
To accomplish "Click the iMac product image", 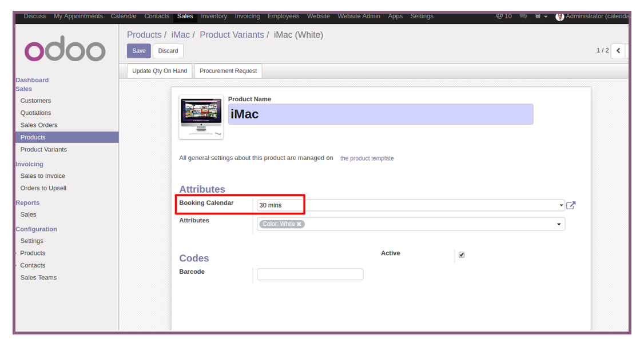I will point(201,117).
